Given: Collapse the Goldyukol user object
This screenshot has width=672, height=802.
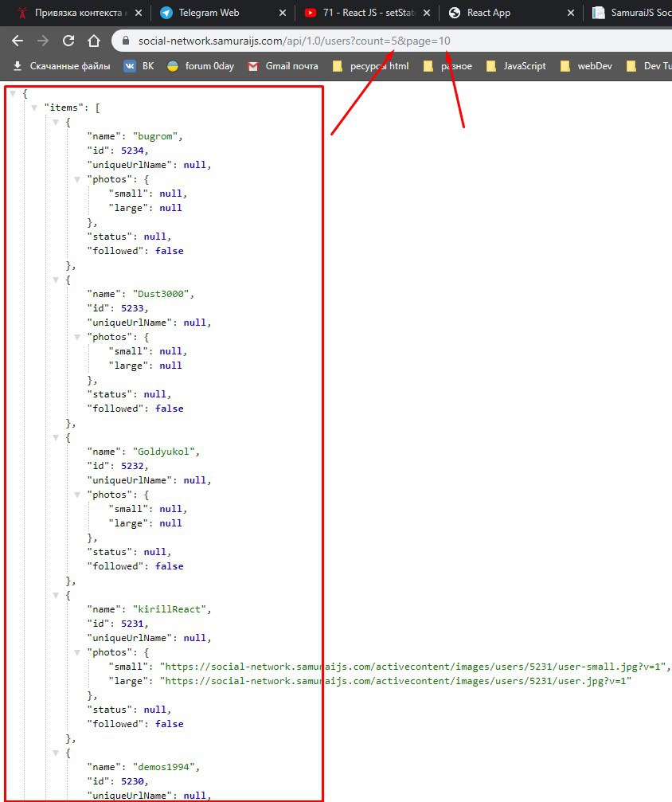Looking at the screenshot, I should tap(56, 436).
